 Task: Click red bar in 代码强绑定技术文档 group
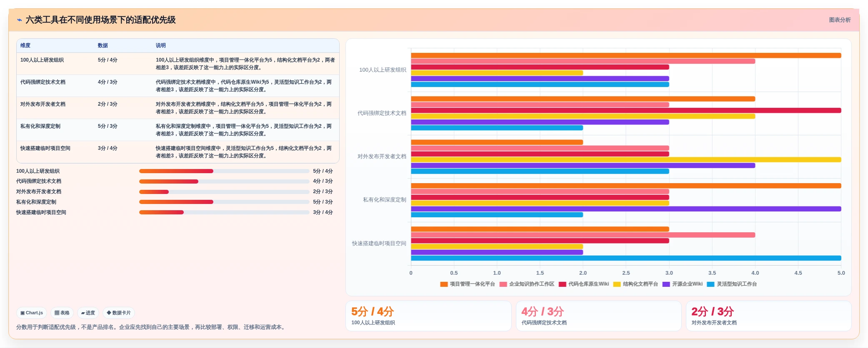tap(626, 110)
